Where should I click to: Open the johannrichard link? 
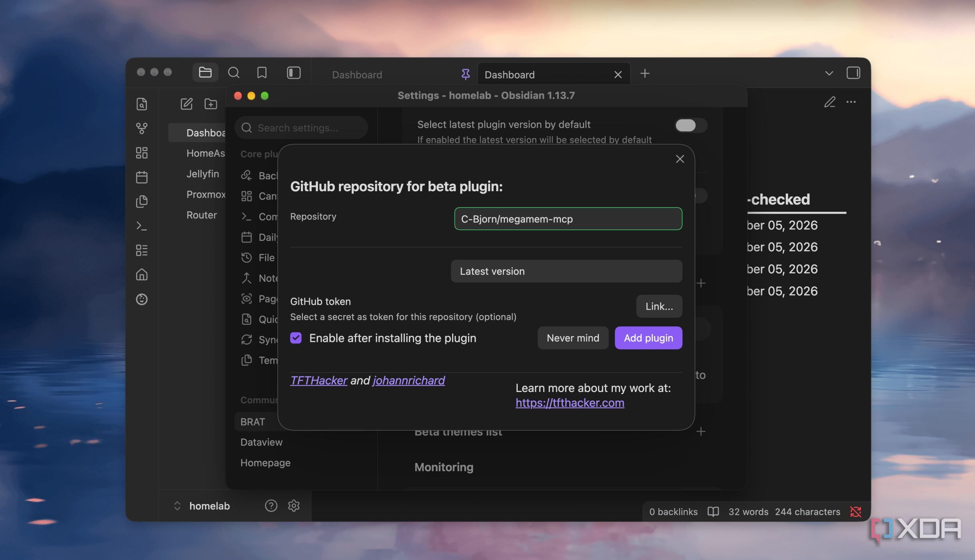tap(408, 380)
